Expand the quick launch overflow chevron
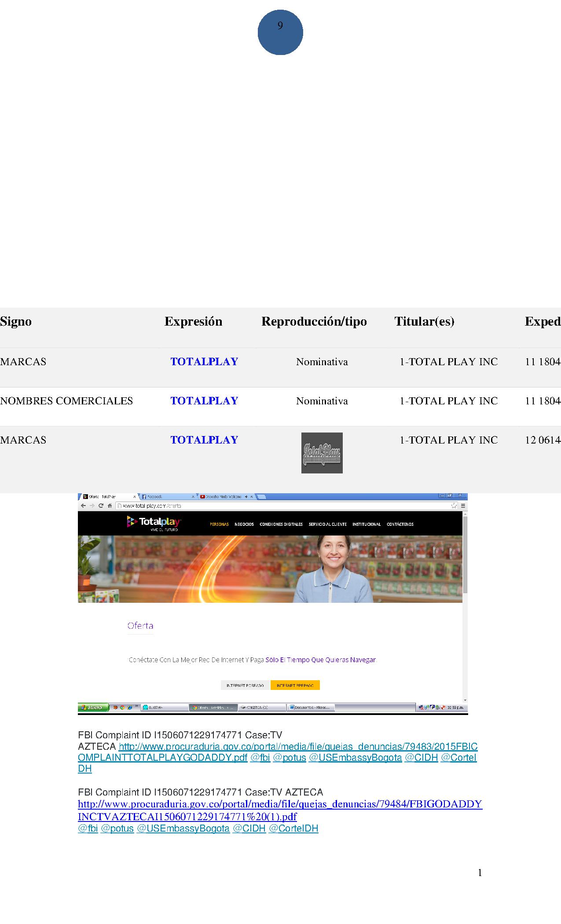This screenshot has height=924, width=561. coord(137,707)
